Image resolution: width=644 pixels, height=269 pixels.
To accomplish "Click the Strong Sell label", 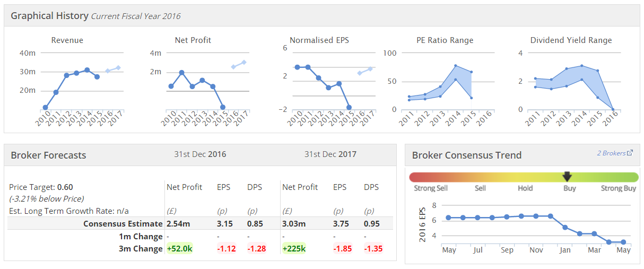I will [431, 188].
